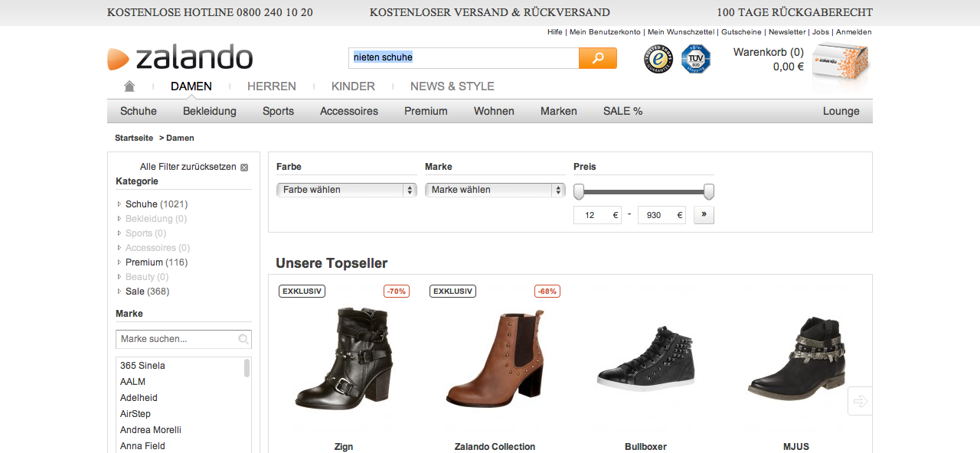980x453 pixels.
Task: Click the Trusted Shops seal badge
Action: 658,59
